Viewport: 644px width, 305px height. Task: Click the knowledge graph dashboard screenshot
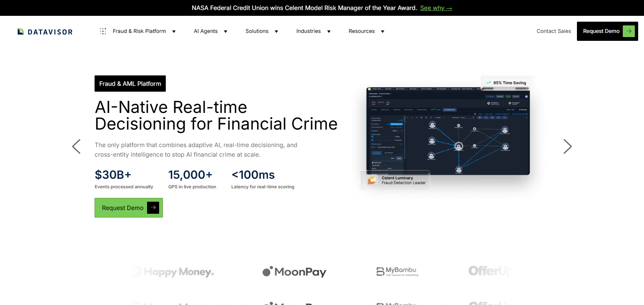(x=448, y=131)
